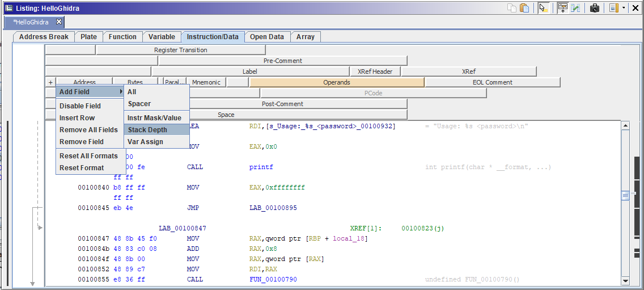Close the *HelloGhidra tab
644x290 pixels.
59,22
